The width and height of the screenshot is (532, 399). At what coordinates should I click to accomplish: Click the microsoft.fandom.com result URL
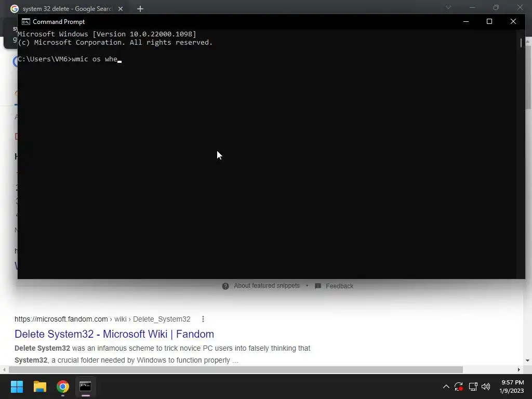tap(102, 319)
